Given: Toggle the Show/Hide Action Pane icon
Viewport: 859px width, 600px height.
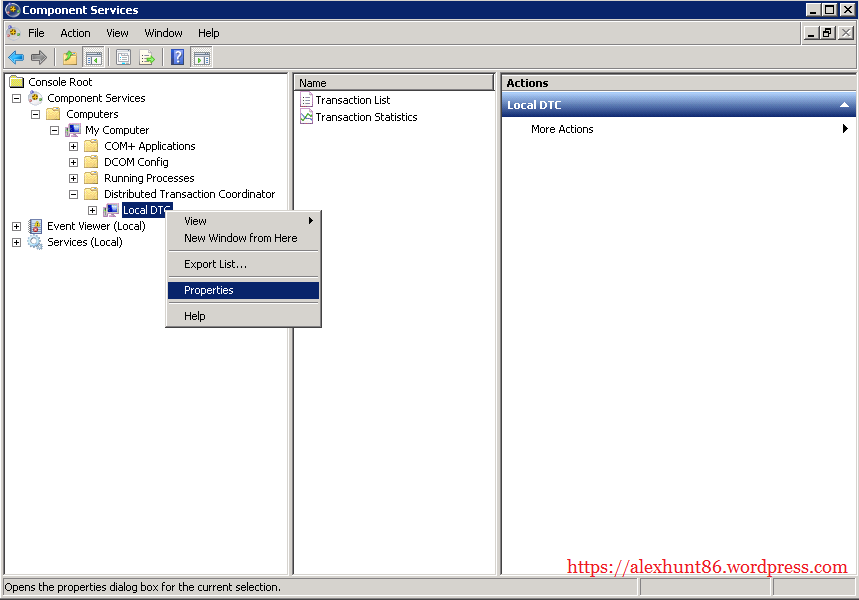Looking at the screenshot, I should pyautogui.click(x=202, y=57).
